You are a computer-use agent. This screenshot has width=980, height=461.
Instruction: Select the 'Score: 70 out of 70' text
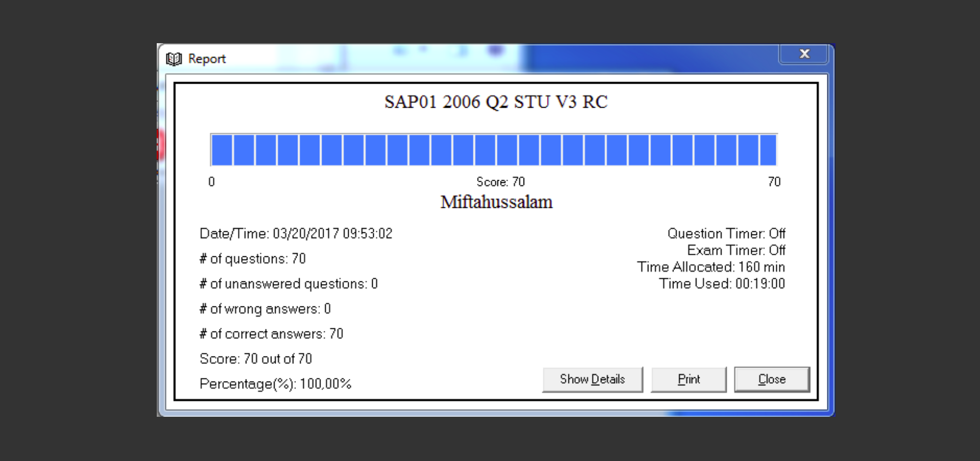(x=255, y=359)
